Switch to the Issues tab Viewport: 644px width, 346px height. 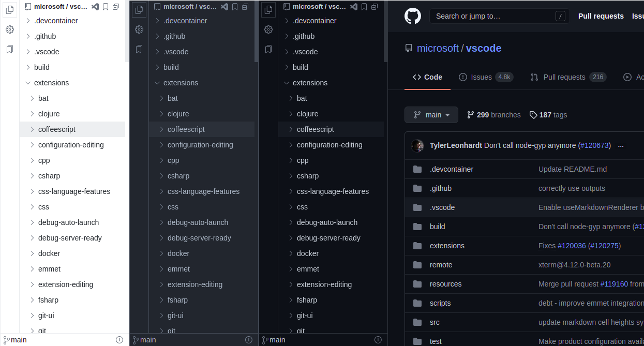[x=486, y=77]
